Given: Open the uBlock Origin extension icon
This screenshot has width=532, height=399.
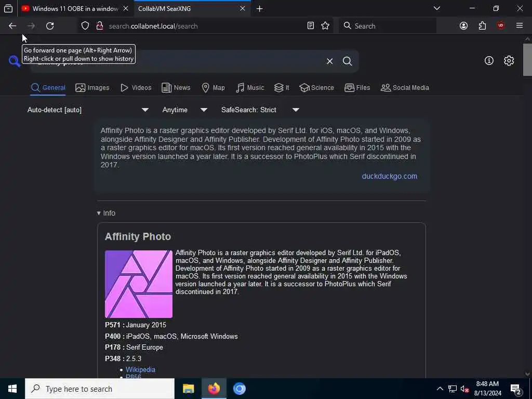Looking at the screenshot, I should pos(501,26).
